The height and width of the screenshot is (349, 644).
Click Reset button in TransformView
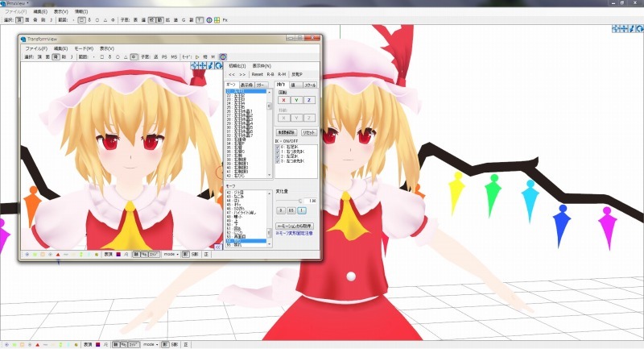point(257,74)
